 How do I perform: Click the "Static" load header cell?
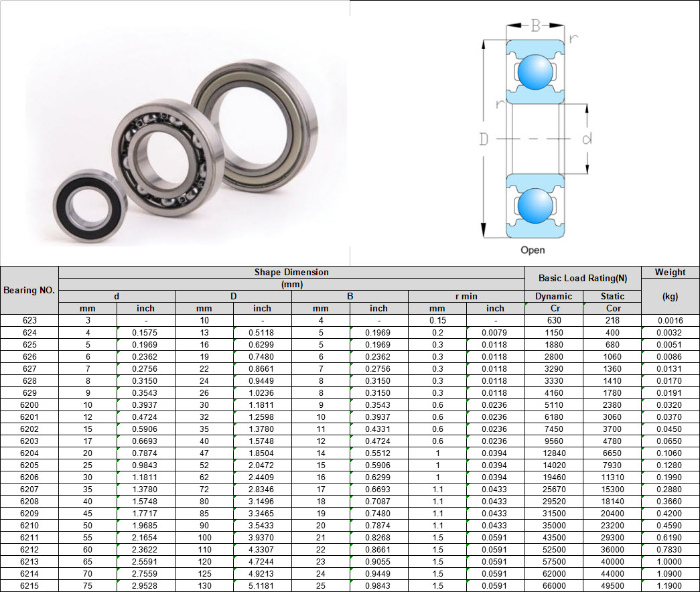[x=612, y=296]
